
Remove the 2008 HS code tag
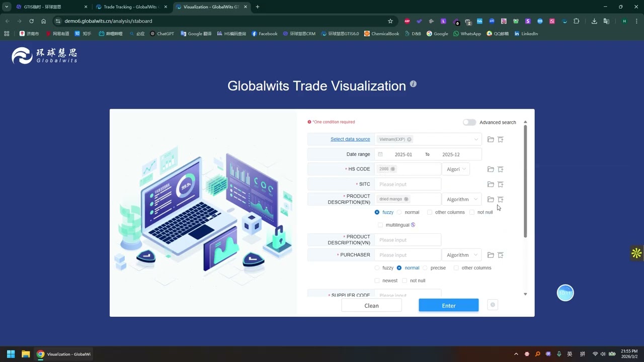click(393, 169)
